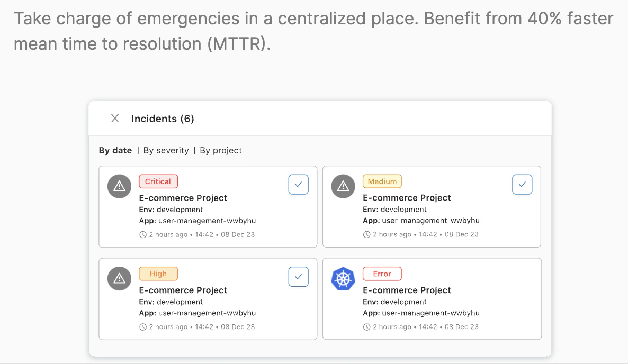Toggle the checkbox on the Critical incident
The width and height of the screenshot is (628, 364).
pos(298,185)
